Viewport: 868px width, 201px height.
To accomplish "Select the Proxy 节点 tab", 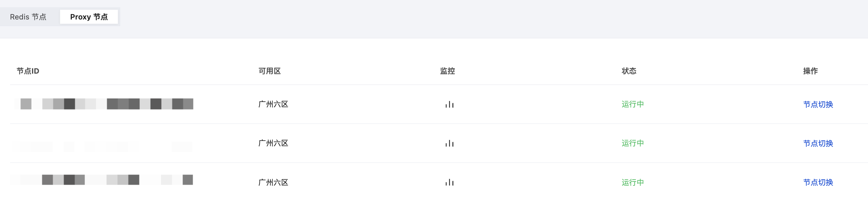I will [x=89, y=17].
